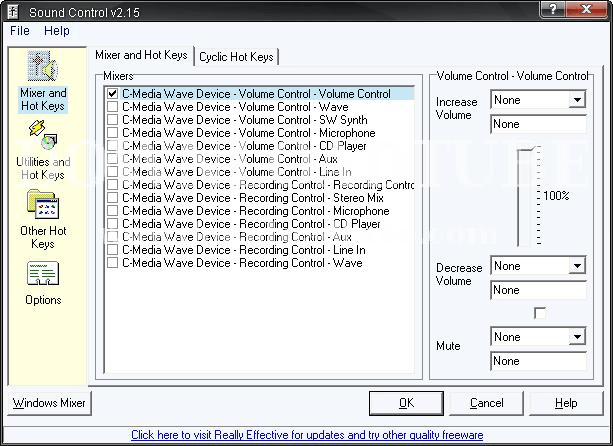Open the Help menu

(57, 30)
